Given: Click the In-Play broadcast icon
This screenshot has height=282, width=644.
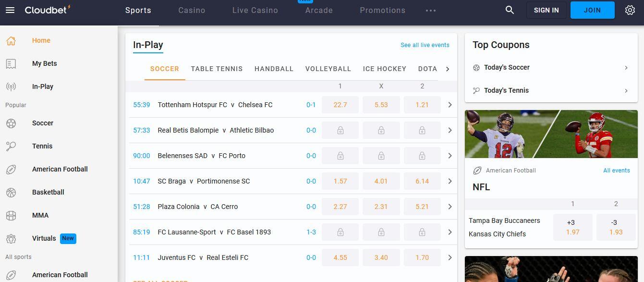Looking at the screenshot, I should pyautogui.click(x=11, y=87).
